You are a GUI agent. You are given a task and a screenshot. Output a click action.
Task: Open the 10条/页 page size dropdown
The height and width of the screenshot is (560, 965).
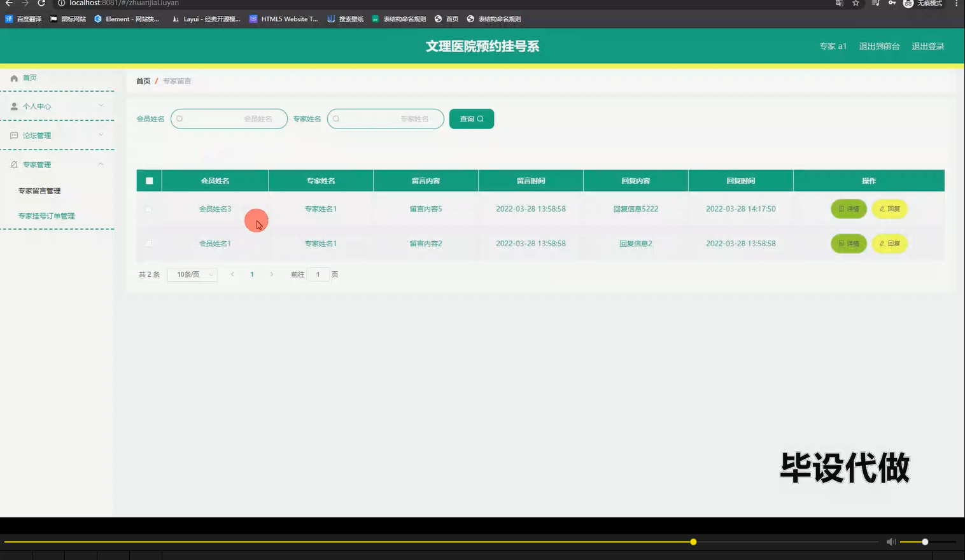193,274
